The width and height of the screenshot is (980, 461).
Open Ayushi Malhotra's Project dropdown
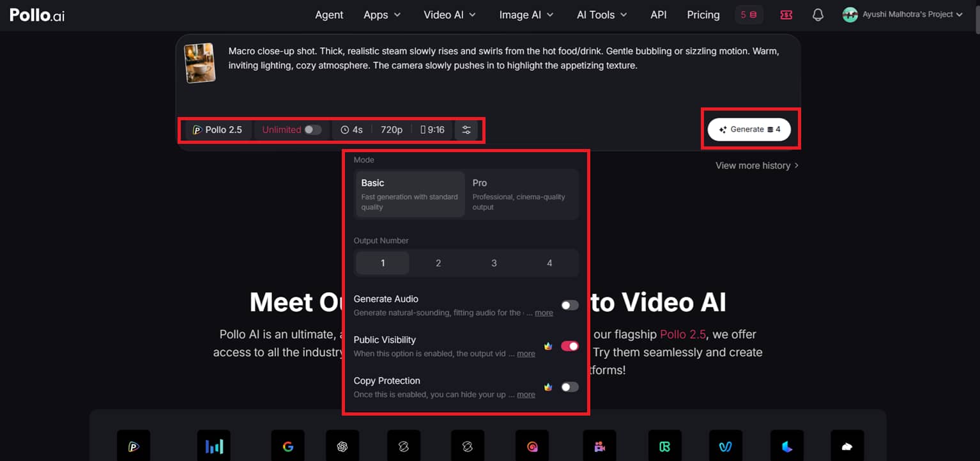[x=912, y=15]
